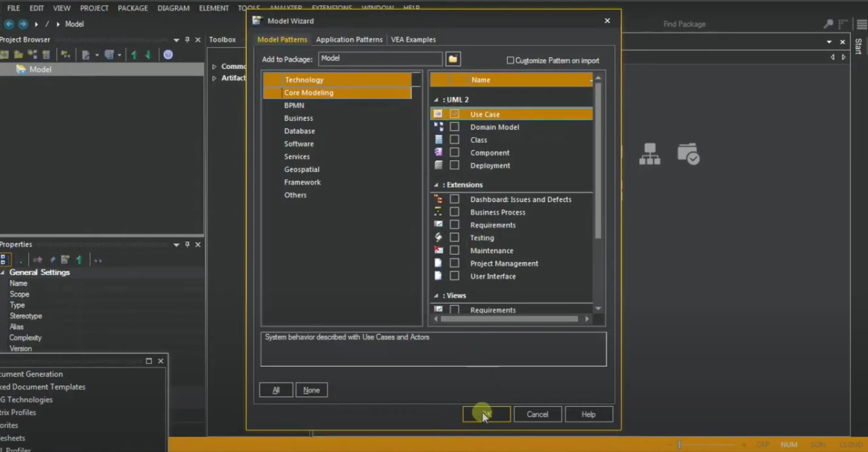Enable Customize Pattern on import
The image size is (868, 452).
pyautogui.click(x=510, y=60)
